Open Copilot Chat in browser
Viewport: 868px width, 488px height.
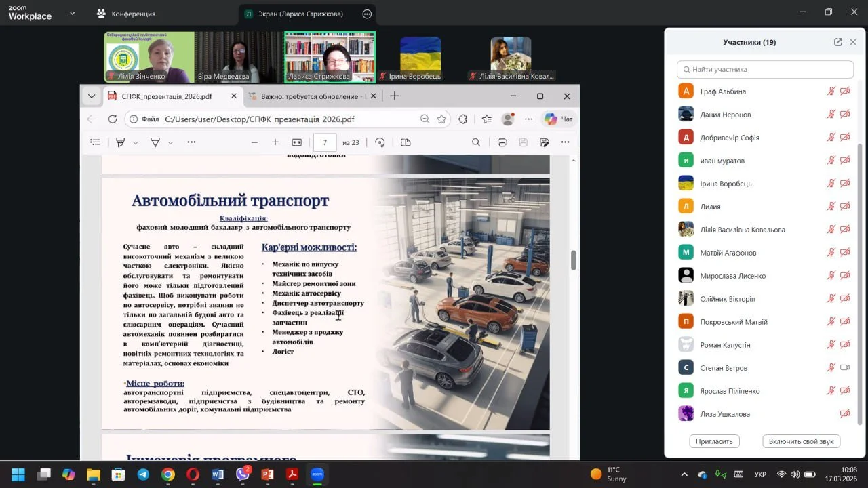(x=559, y=119)
